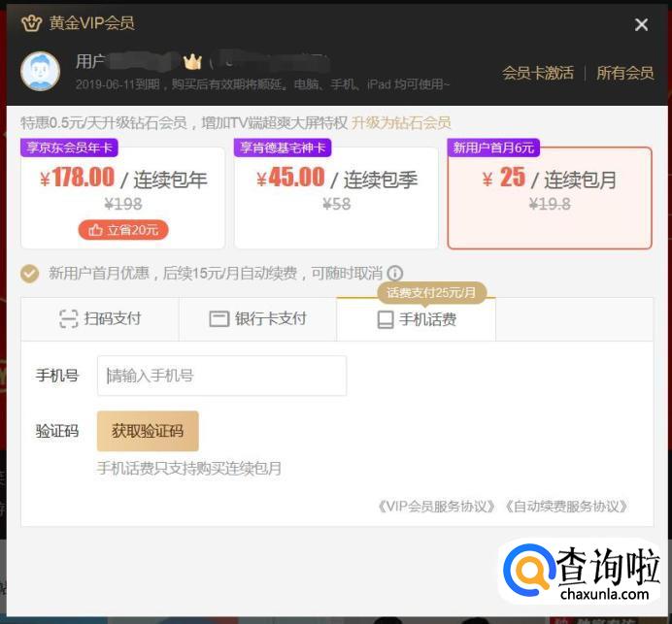Switch to 银行卡支付 tab

pos(257,319)
